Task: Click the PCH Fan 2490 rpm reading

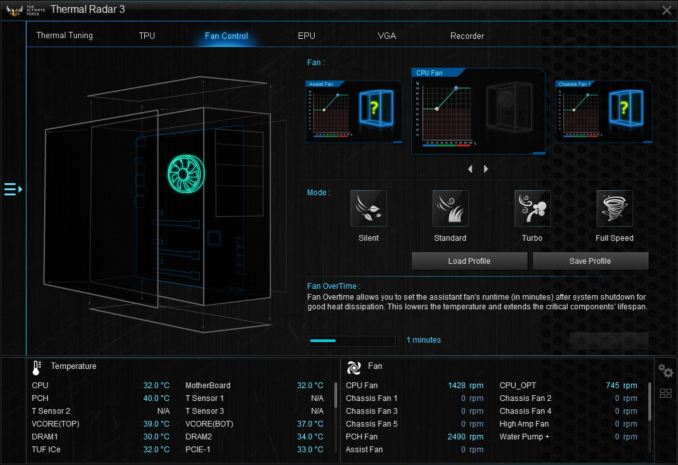Action: [x=466, y=437]
